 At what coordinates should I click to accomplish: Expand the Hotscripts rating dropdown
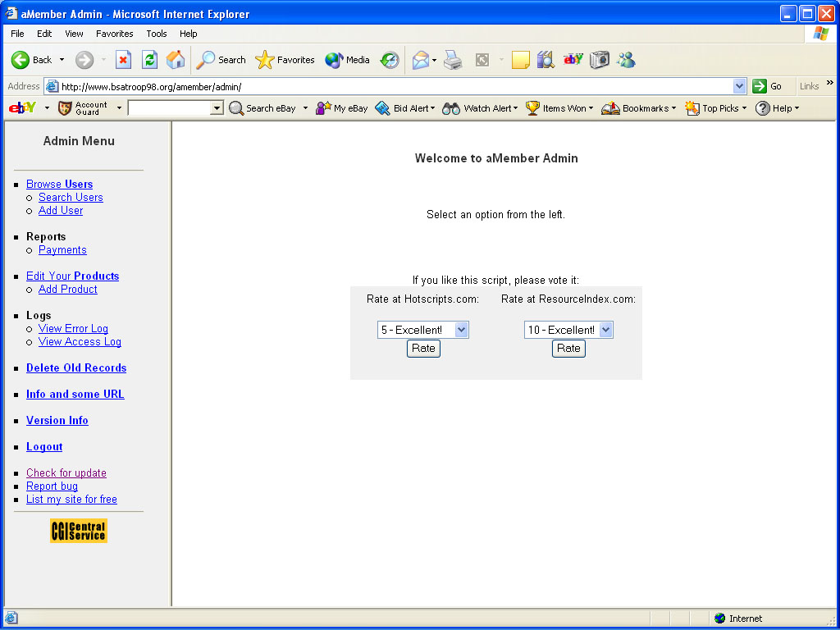click(x=461, y=330)
